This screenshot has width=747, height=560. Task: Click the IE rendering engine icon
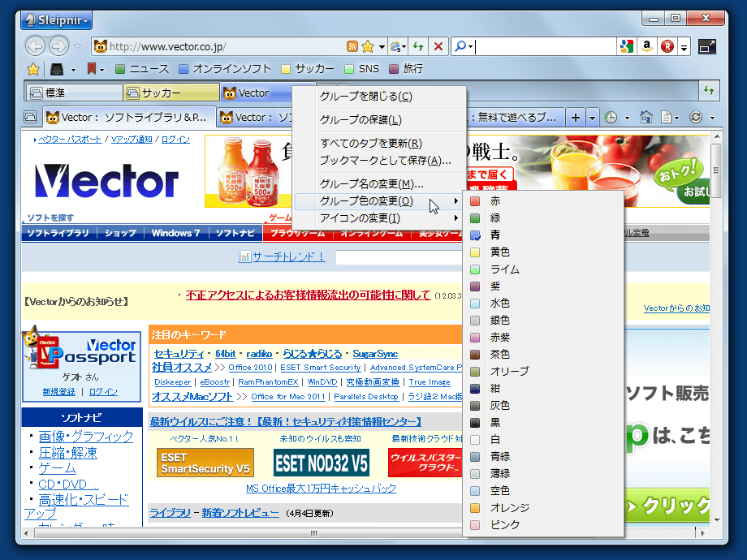pyautogui.click(x=395, y=46)
